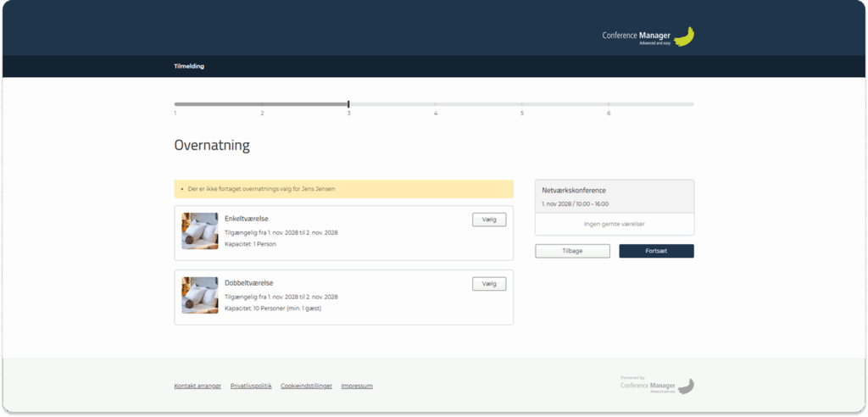The width and height of the screenshot is (868, 417).
Task: Open the Kontakt arrangør link
Action: pos(198,386)
